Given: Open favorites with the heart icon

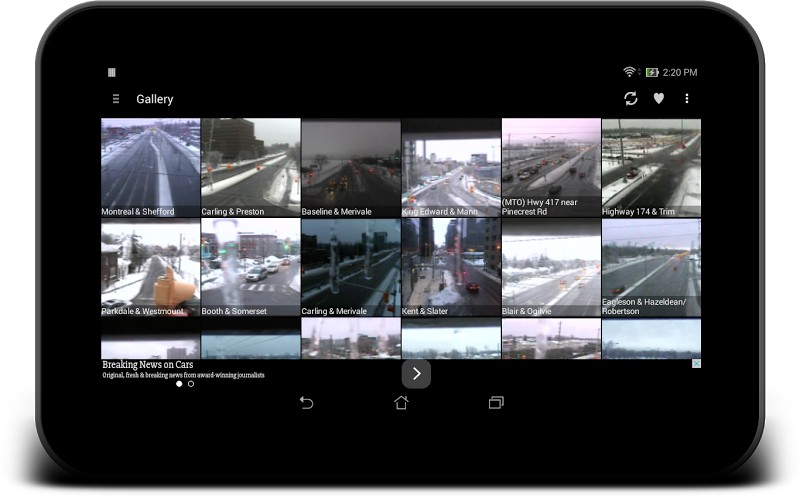Looking at the screenshot, I should click(659, 98).
